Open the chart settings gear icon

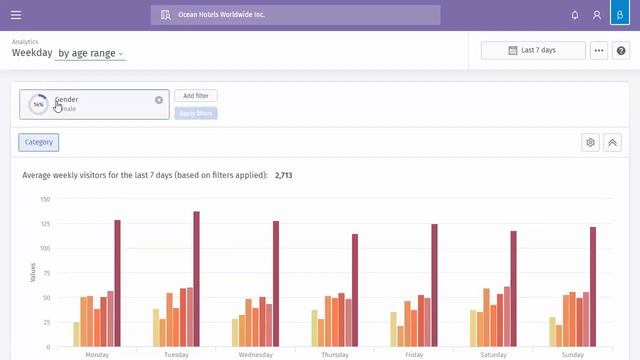click(590, 142)
